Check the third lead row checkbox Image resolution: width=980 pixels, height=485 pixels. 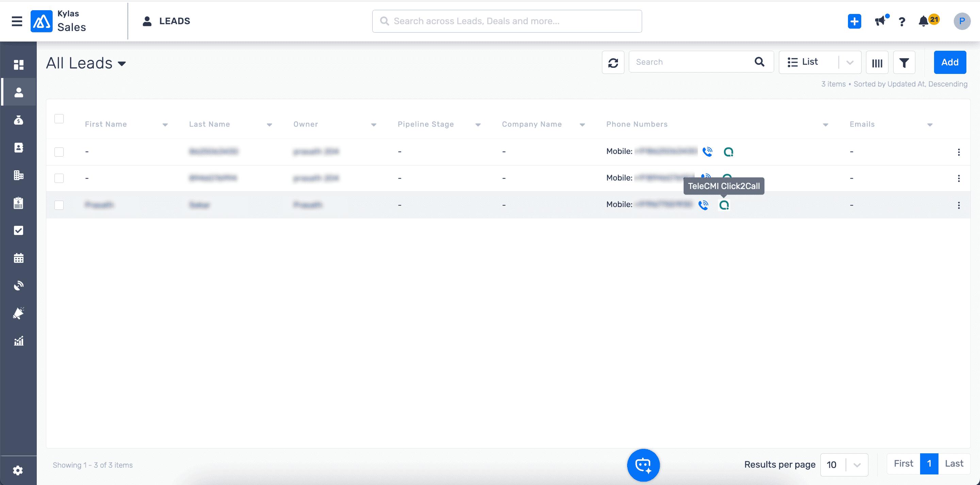click(59, 205)
